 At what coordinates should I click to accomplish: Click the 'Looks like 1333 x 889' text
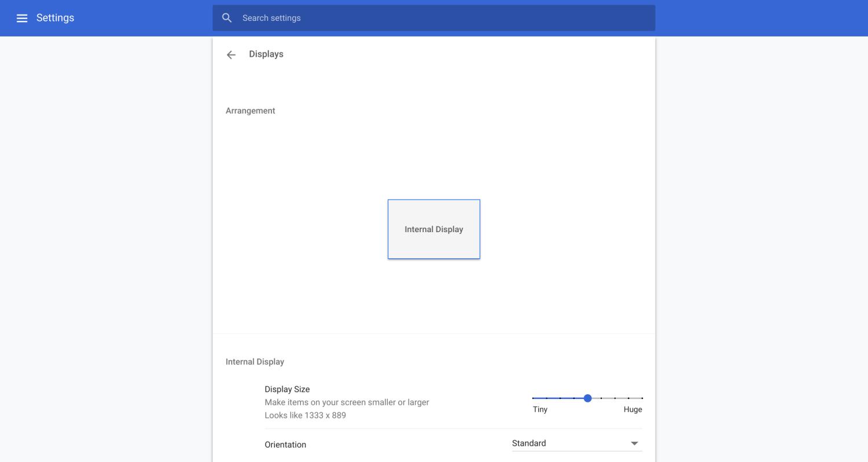click(305, 415)
